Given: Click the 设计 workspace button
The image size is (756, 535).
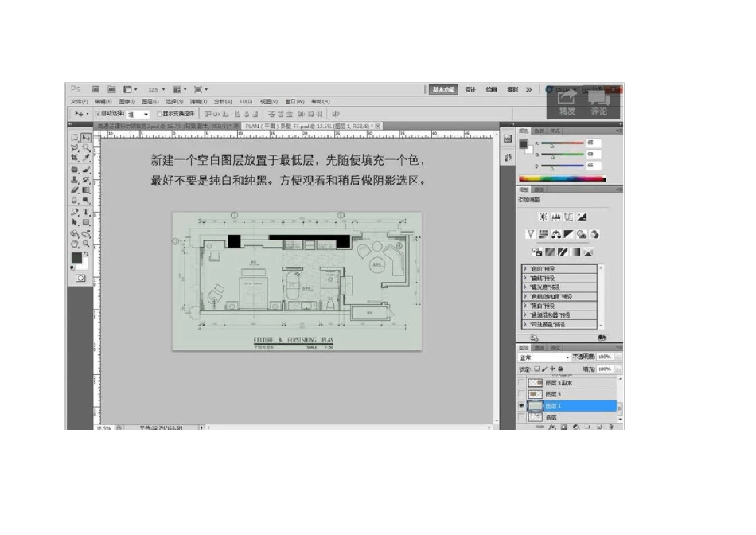Looking at the screenshot, I should tap(470, 90).
